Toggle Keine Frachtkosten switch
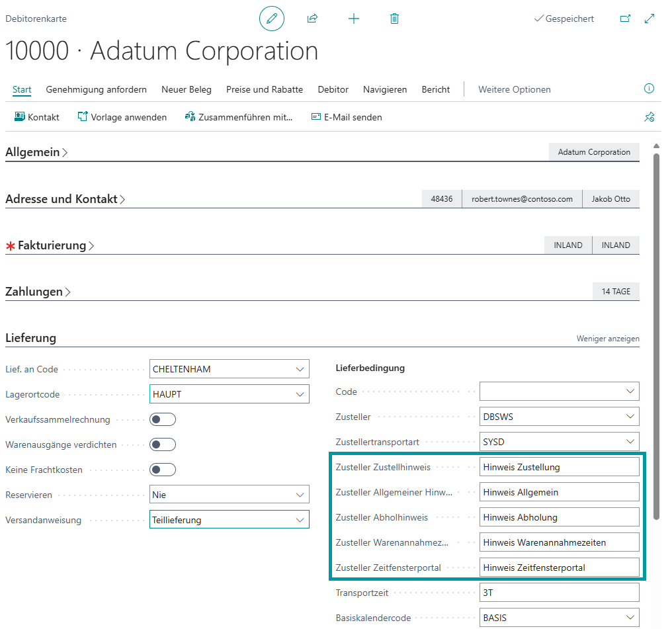 tap(163, 470)
